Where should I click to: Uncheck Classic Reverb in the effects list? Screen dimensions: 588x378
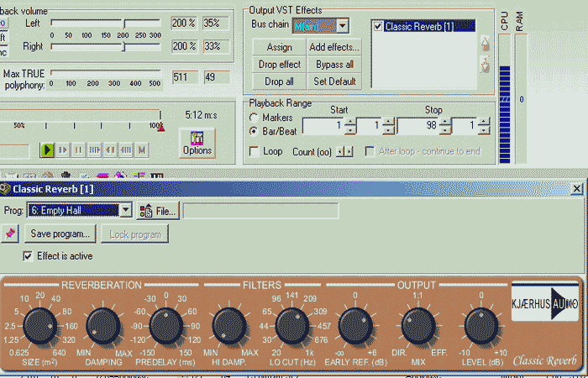pyautogui.click(x=378, y=26)
